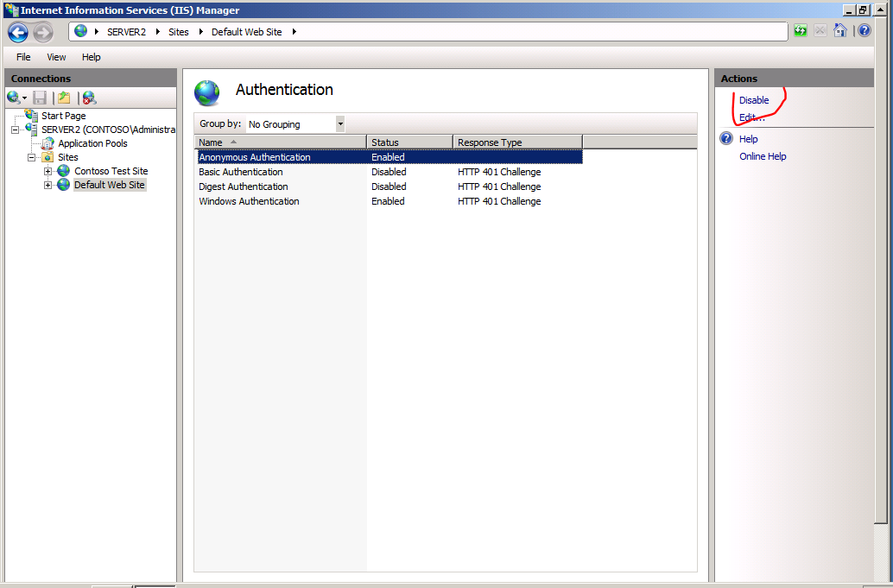Select Default Web Site in tree
This screenshot has width=893, height=588.
click(x=110, y=185)
